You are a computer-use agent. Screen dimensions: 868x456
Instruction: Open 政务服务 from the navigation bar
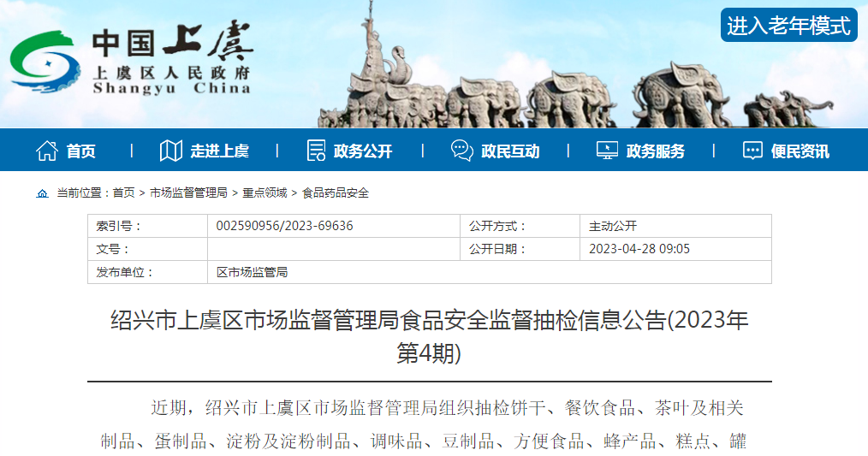pyautogui.click(x=656, y=151)
